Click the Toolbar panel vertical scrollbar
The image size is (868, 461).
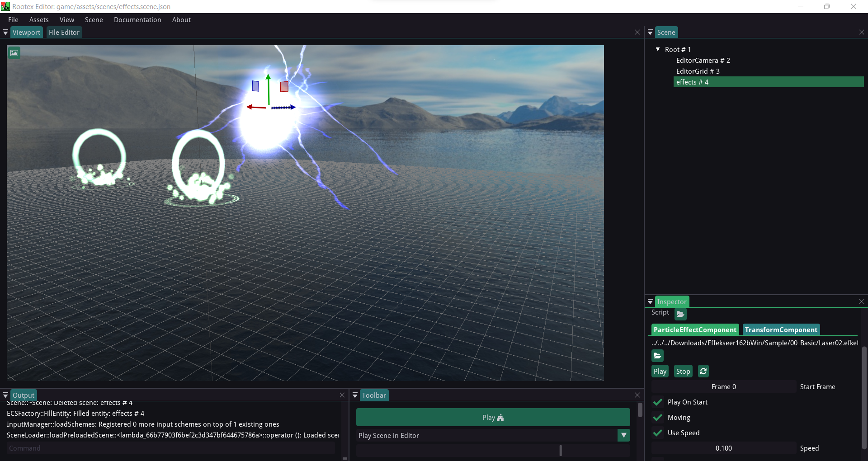[640, 410]
